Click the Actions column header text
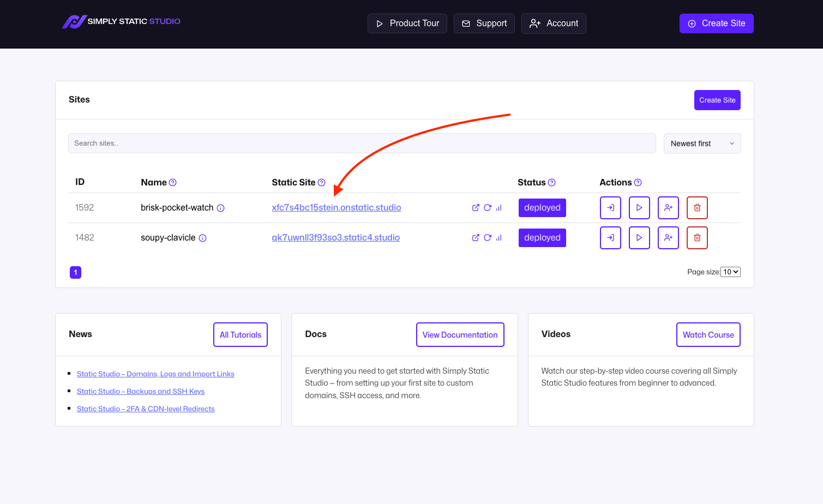 616,183
